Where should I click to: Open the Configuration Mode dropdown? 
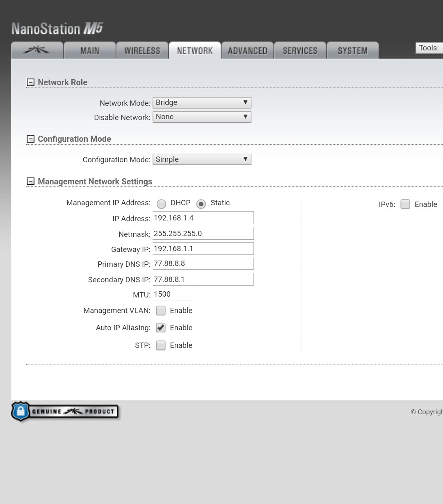[202, 159]
